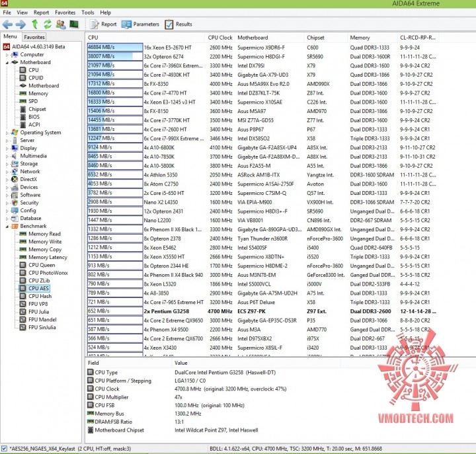476x454 pixels.
Task: Sort by the Memory column header
Action: (x=372, y=38)
